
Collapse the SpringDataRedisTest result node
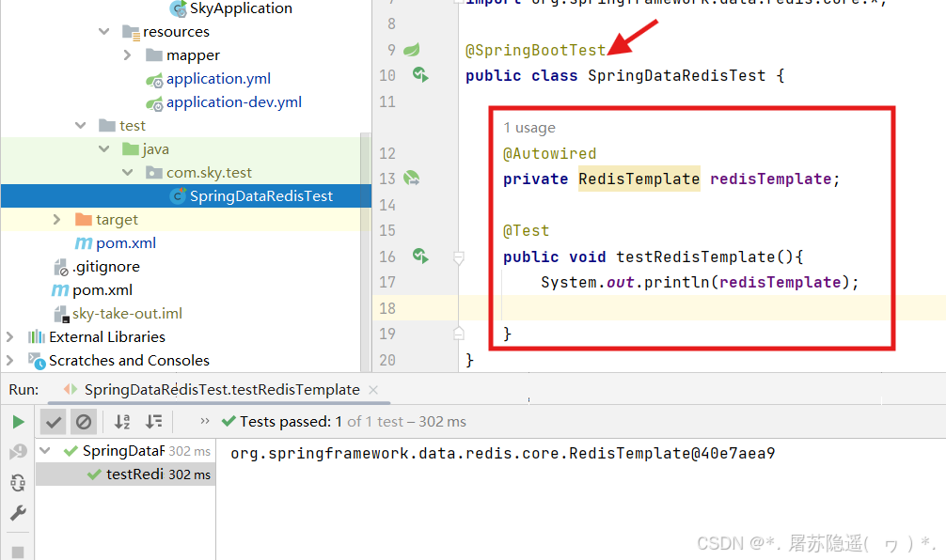click(45, 450)
